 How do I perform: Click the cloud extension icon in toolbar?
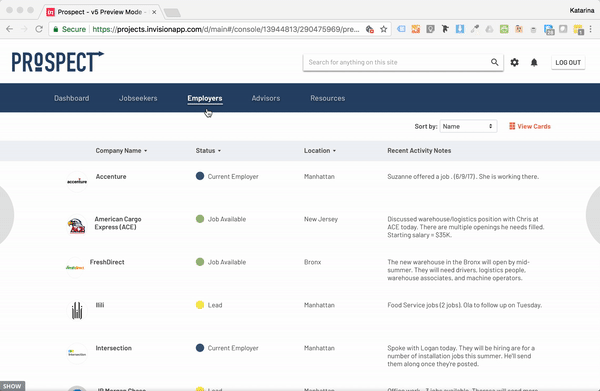pyautogui.click(x=489, y=29)
